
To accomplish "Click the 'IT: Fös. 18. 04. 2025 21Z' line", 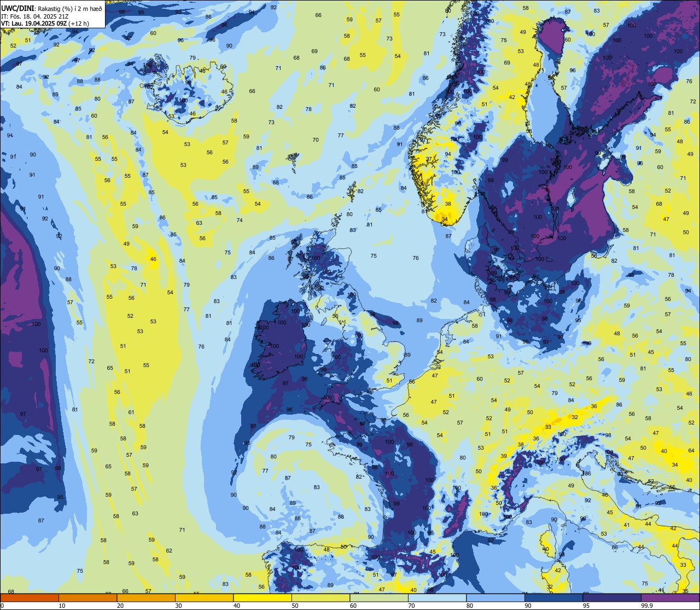I will (x=36, y=16).
